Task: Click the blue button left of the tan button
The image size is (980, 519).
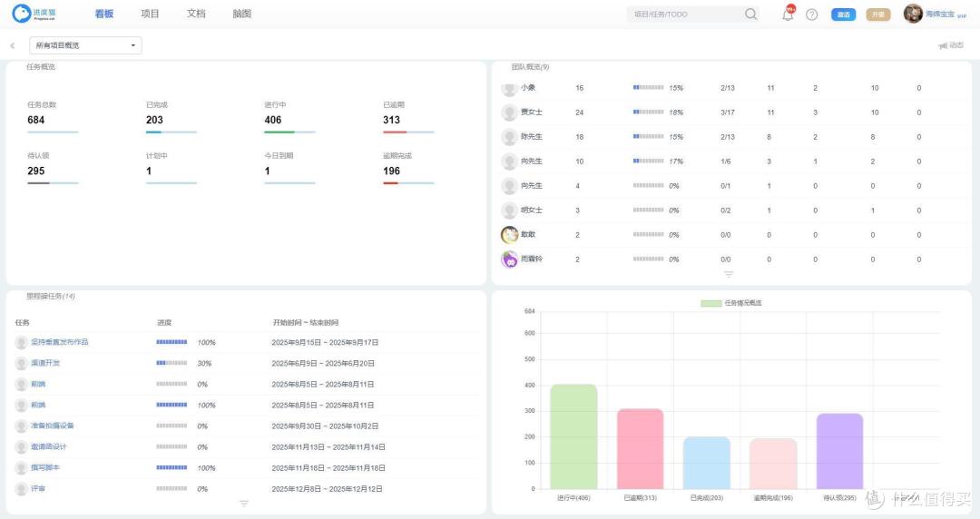Action: pos(843,15)
